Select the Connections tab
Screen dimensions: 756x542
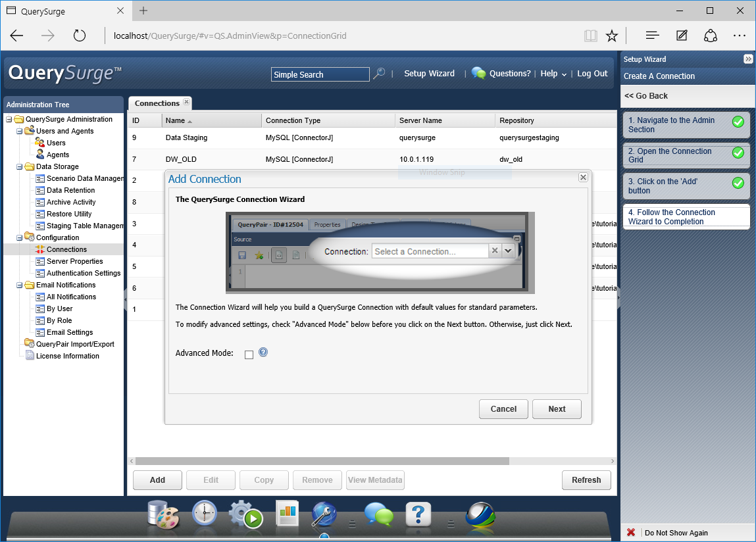point(157,103)
